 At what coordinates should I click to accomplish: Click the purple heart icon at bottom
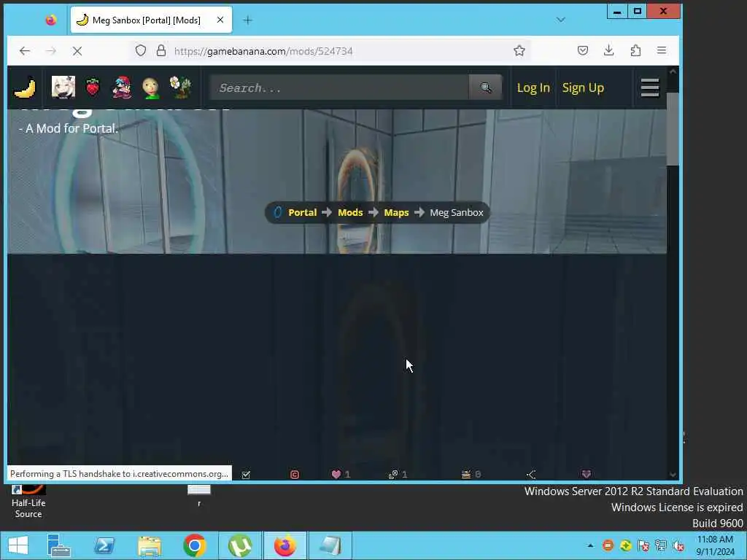(x=586, y=474)
